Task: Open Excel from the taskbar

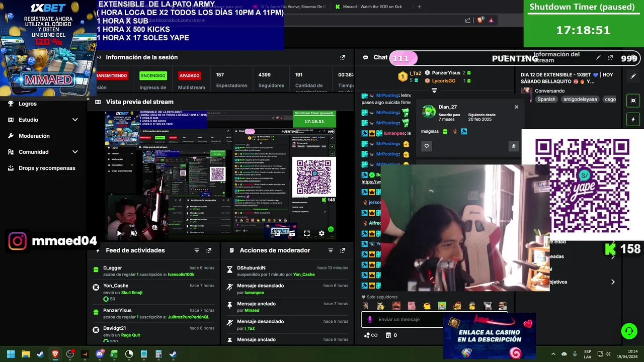Action: coord(114,354)
